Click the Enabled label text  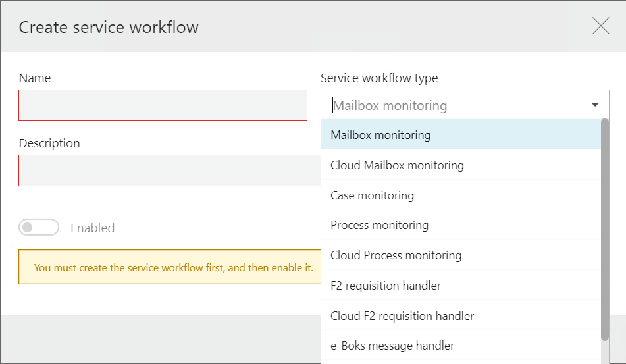coord(93,228)
